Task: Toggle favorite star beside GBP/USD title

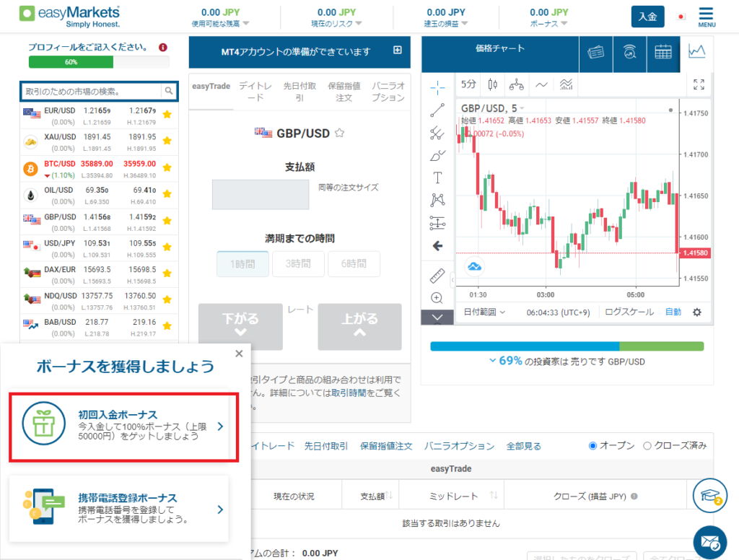Action: click(x=339, y=133)
